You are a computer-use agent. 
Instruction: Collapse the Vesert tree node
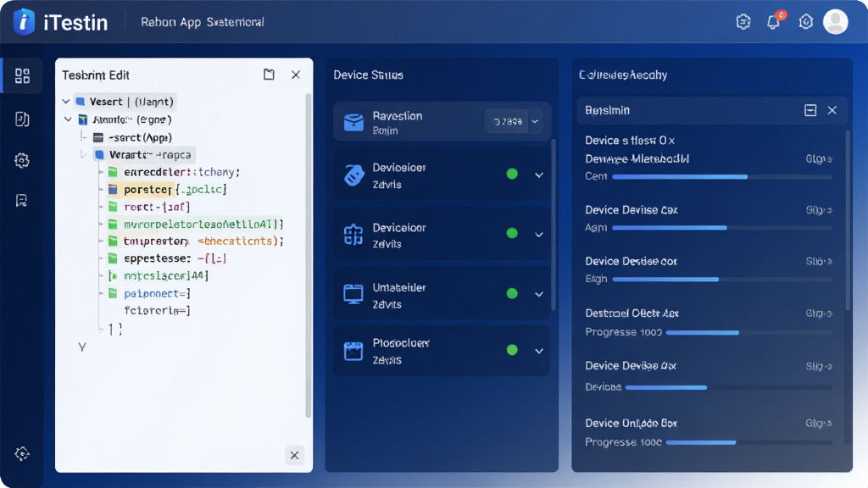coord(66,102)
